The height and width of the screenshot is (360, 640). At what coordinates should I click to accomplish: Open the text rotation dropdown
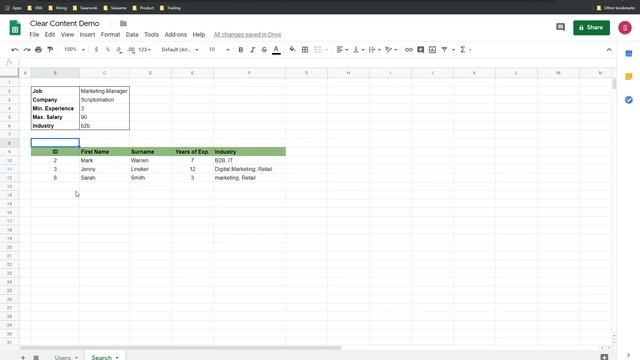[x=391, y=50]
